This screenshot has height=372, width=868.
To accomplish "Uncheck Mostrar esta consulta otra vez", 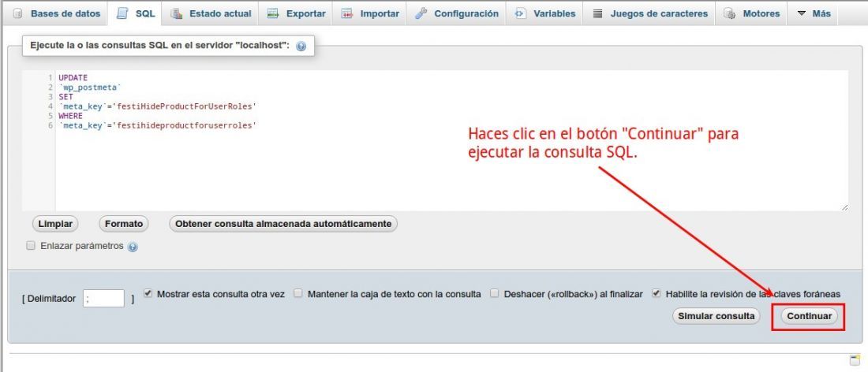I will 148,293.
